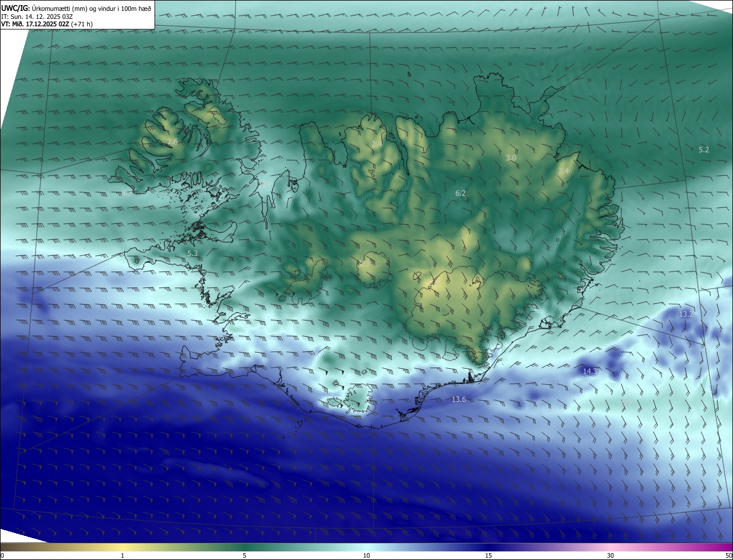Click the 5.2 value at the east edge
Screen dimensions: 733x560
[704, 149]
